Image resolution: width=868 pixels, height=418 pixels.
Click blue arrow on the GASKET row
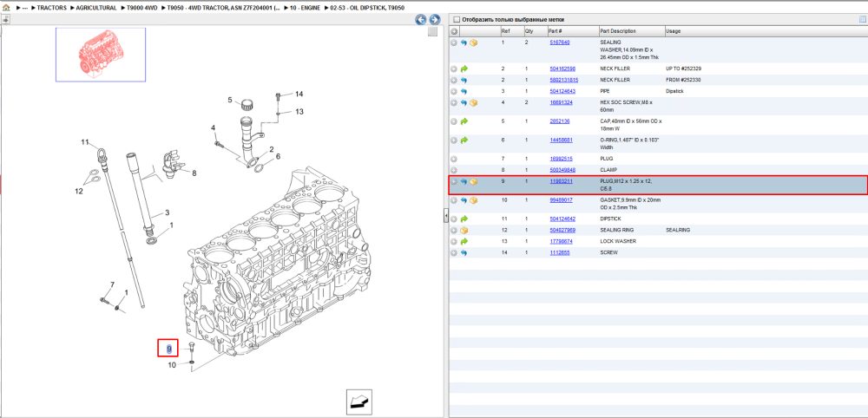coord(464,200)
